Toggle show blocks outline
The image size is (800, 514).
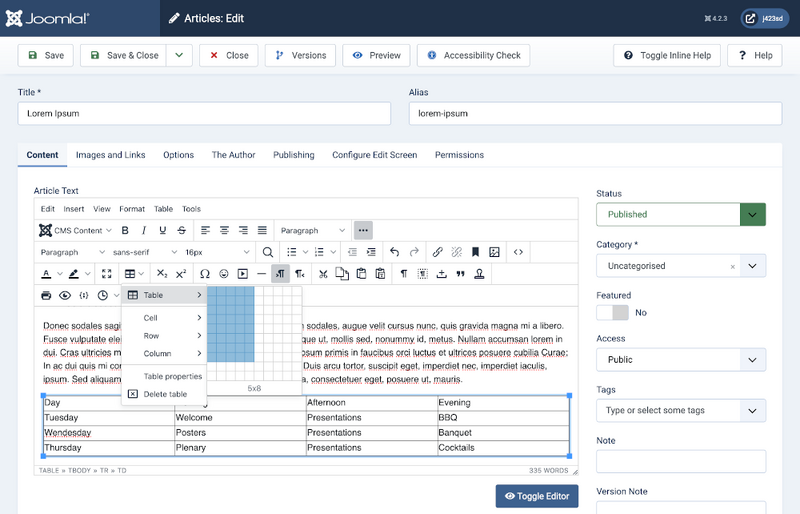pos(422,274)
